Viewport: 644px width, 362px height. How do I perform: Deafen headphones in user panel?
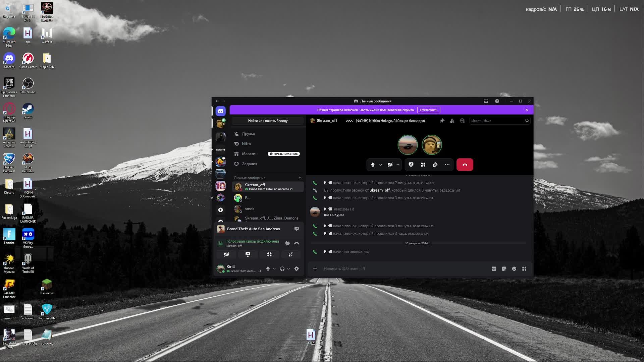point(282,268)
